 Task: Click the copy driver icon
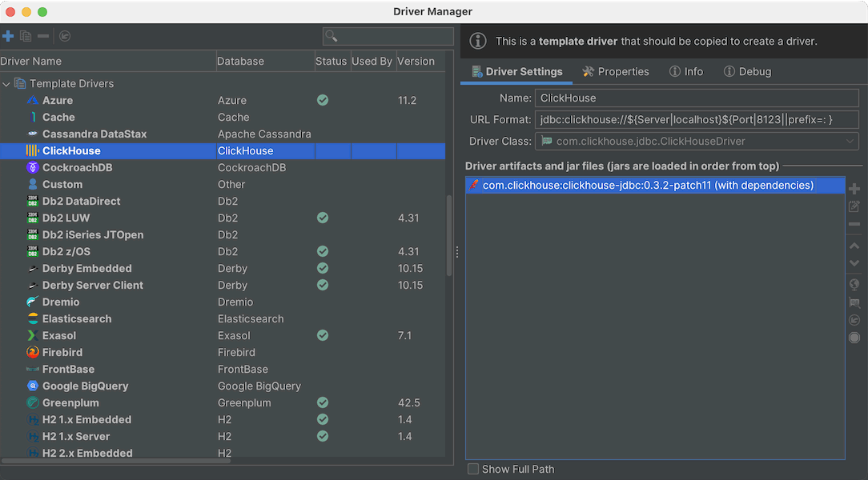pos(26,36)
